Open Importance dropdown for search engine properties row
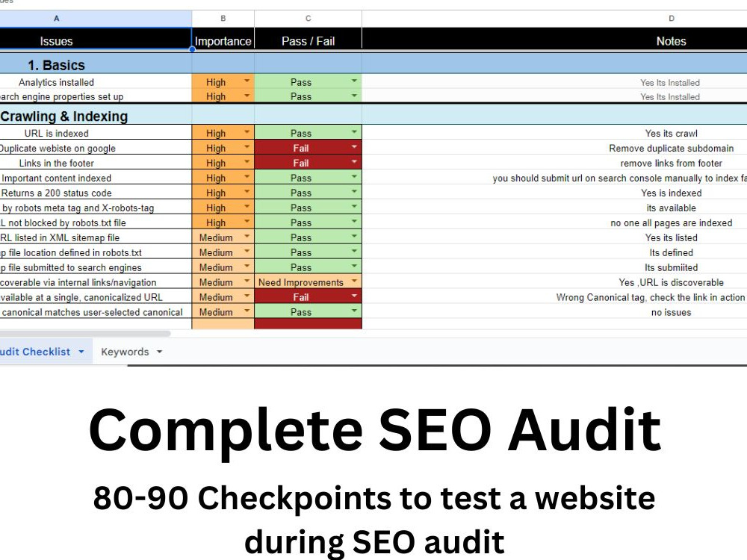The width and height of the screenshot is (747, 560). tap(247, 96)
